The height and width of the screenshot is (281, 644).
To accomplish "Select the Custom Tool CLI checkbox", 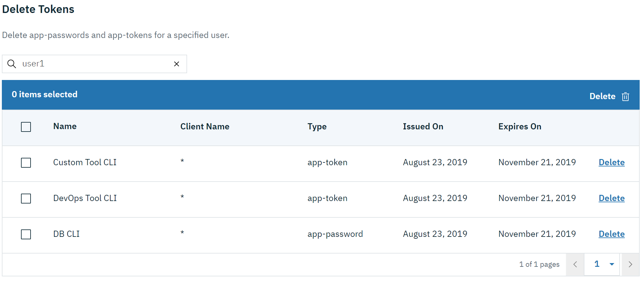I will pos(26,163).
